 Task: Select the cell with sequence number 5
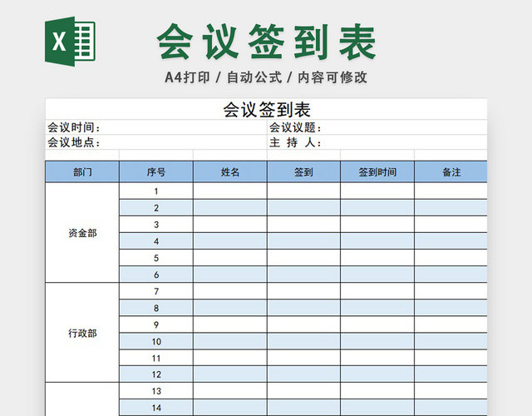156,258
